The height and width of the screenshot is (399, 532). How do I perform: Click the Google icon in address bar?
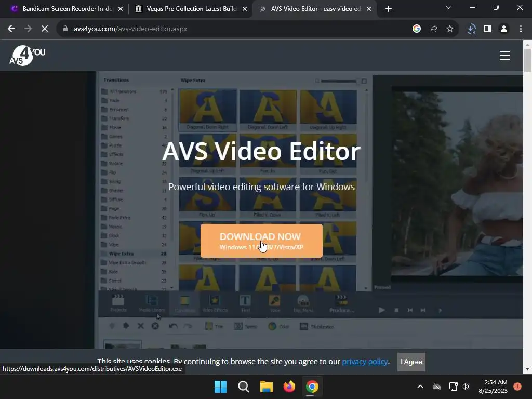(x=417, y=29)
